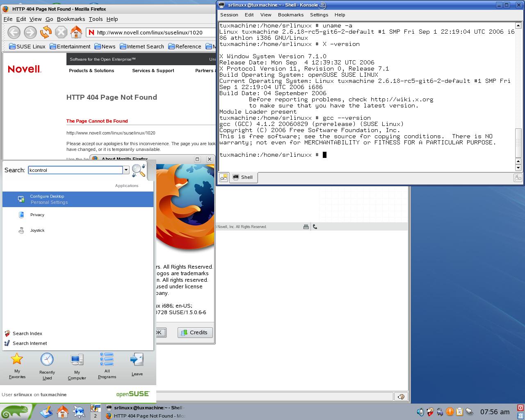Click the Klipper clipboard tray icon

pyautogui.click(x=459, y=412)
